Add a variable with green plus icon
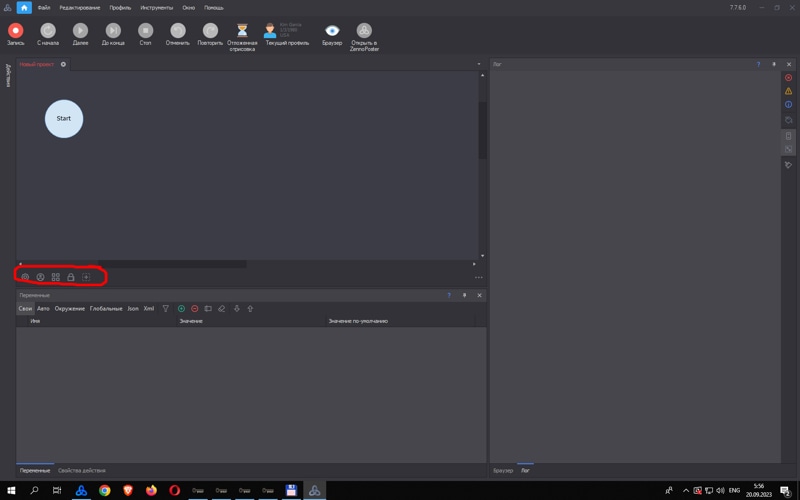The width and height of the screenshot is (800, 500). [x=181, y=309]
